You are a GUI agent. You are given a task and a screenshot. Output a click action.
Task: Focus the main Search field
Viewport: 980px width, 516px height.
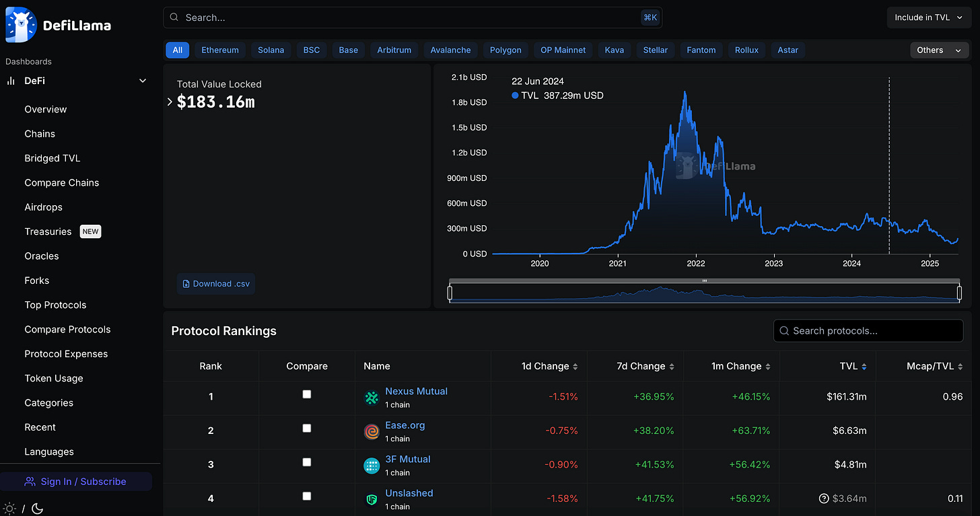(x=413, y=17)
